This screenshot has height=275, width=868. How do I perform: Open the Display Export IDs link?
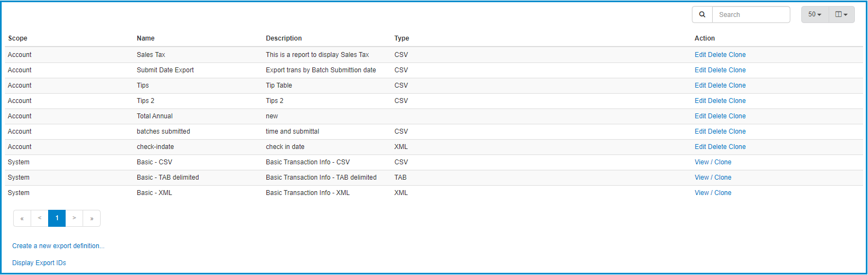[39, 263]
